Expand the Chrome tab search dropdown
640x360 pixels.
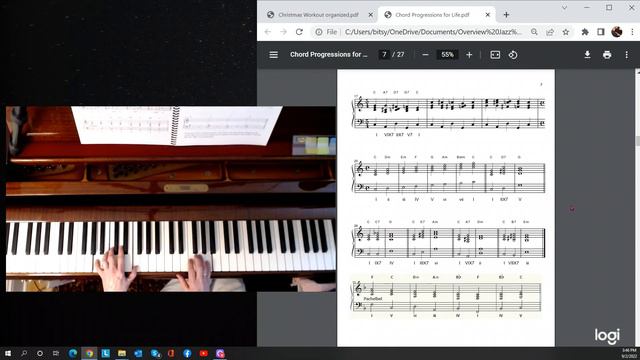click(x=564, y=7)
